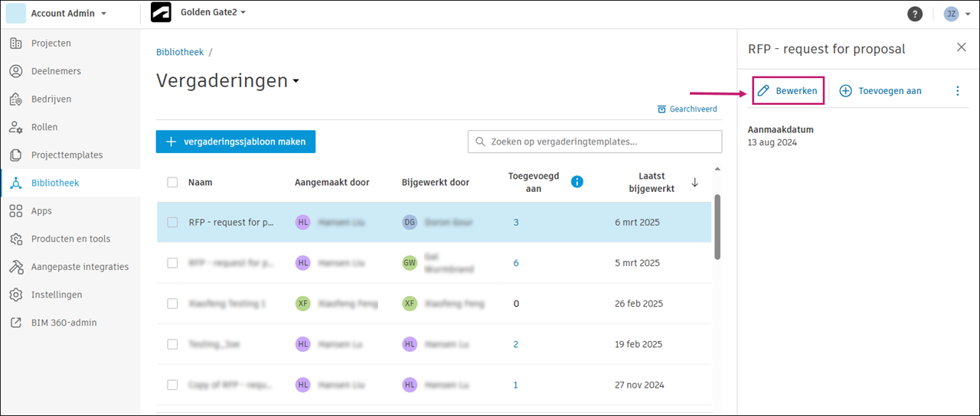Click the vergaderingtemplates search field
The height and width of the screenshot is (416, 980).
[595, 141]
